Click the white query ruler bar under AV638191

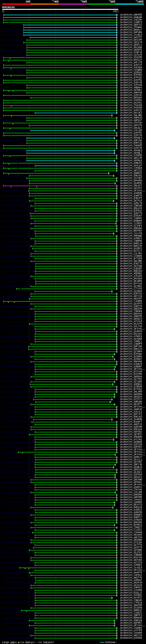point(60,10)
